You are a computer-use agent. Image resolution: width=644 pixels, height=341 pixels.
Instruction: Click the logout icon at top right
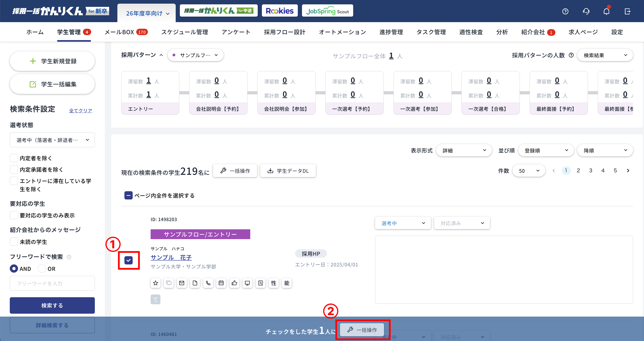tap(627, 11)
